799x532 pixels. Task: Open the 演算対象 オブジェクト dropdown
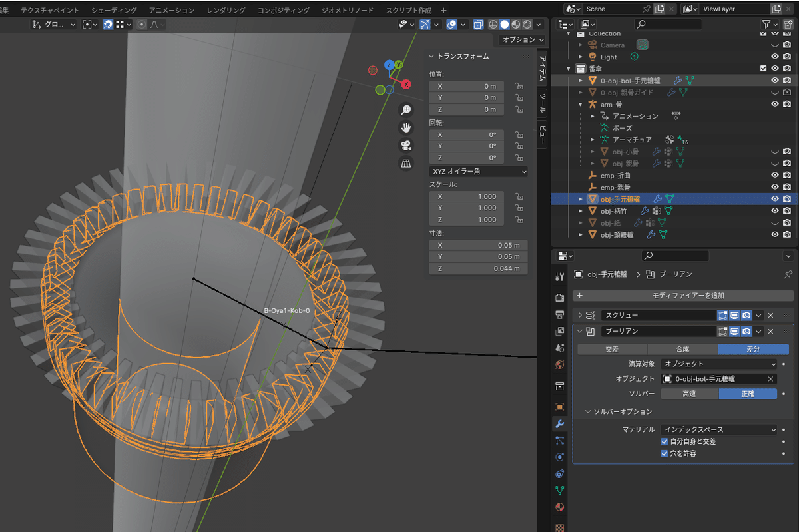pos(719,364)
